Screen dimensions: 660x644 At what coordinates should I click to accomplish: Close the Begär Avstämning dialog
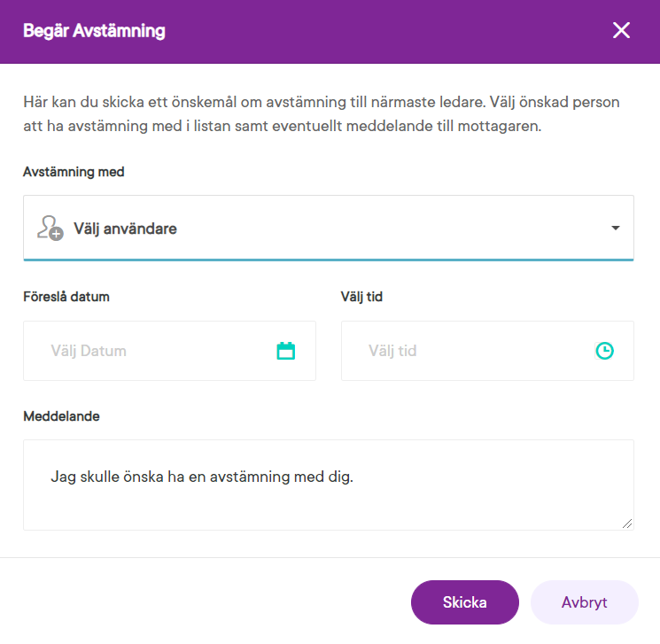621,31
